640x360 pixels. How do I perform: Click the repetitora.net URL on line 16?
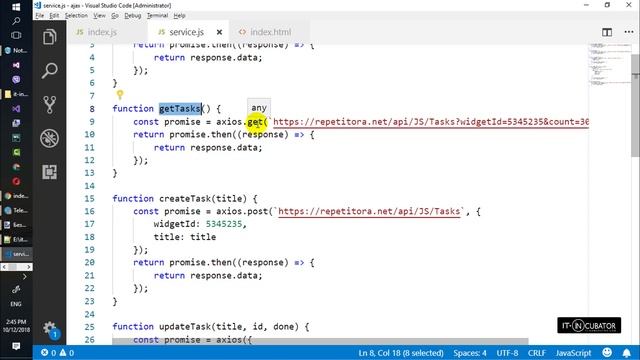369,211
